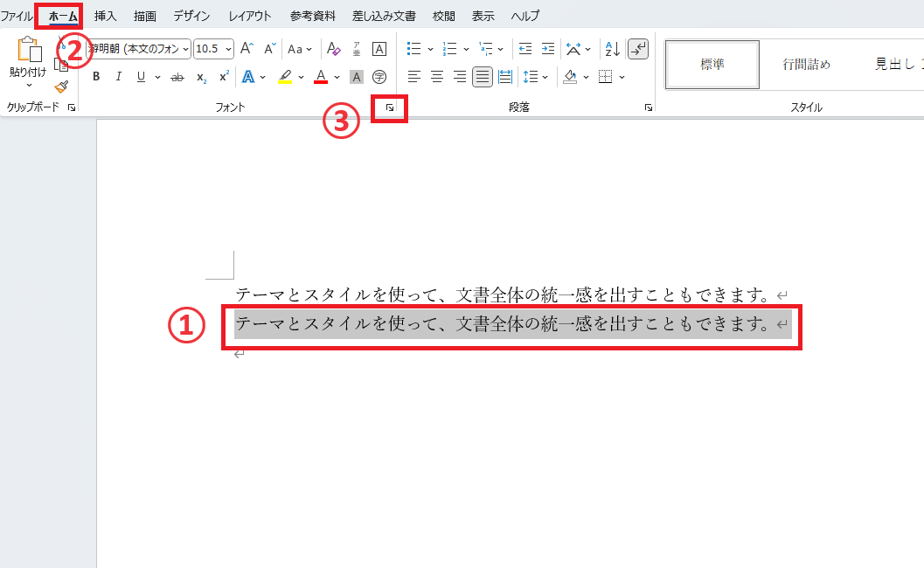The width and height of the screenshot is (924, 568).
Task: Open the Aa change case dropdown
Action: pos(299,49)
